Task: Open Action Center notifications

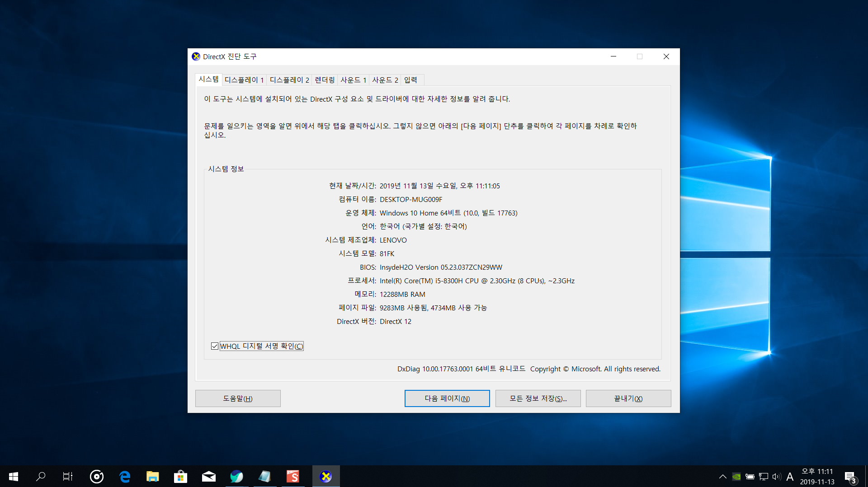Action: tap(850, 476)
